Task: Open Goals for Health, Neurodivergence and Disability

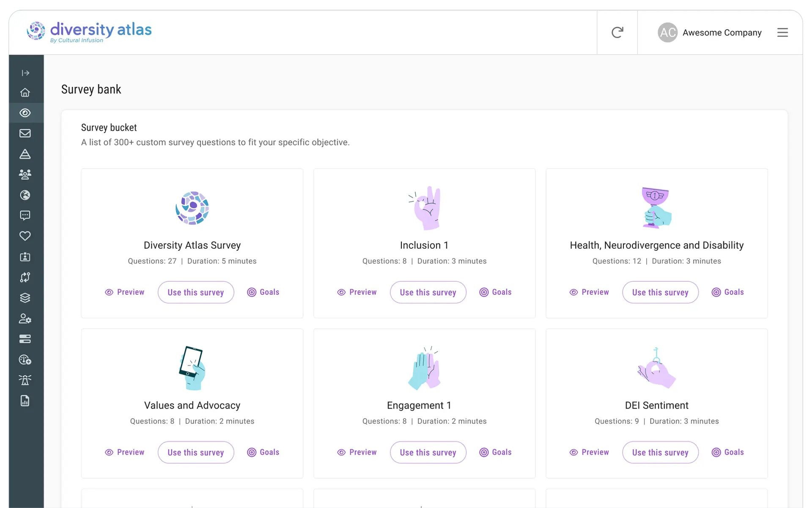Action: (x=727, y=292)
